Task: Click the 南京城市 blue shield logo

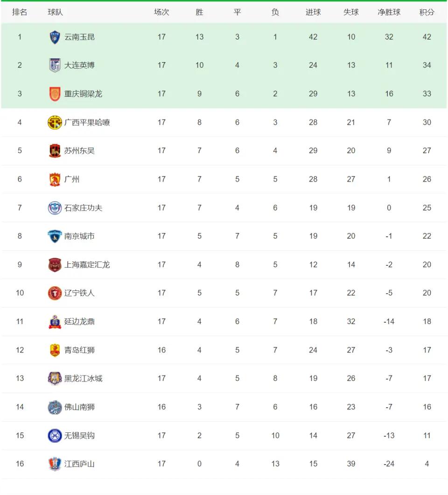Action: [x=55, y=236]
